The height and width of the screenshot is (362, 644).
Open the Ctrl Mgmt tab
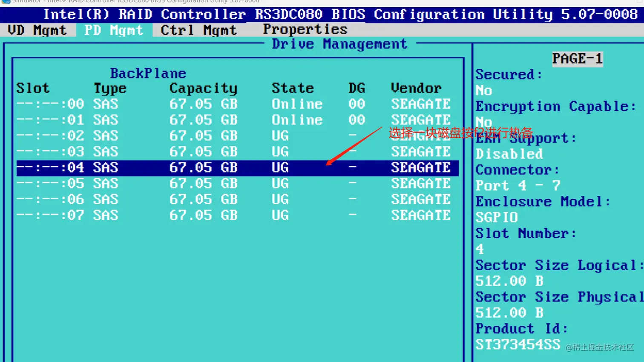pyautogui.click(x=198, y=30)
